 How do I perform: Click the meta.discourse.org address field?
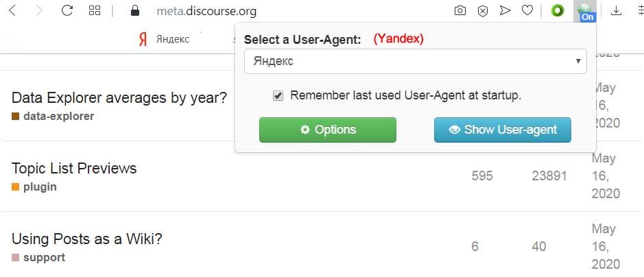206,11
